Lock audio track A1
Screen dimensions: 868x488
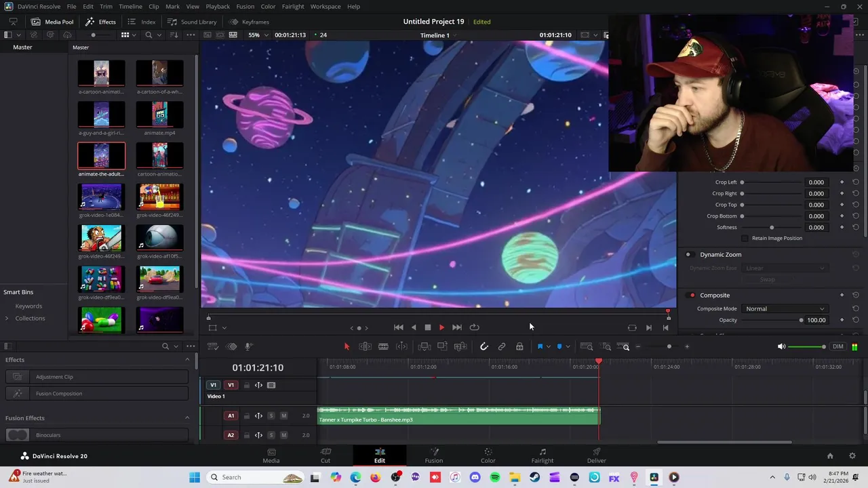[x=247, y=415]
